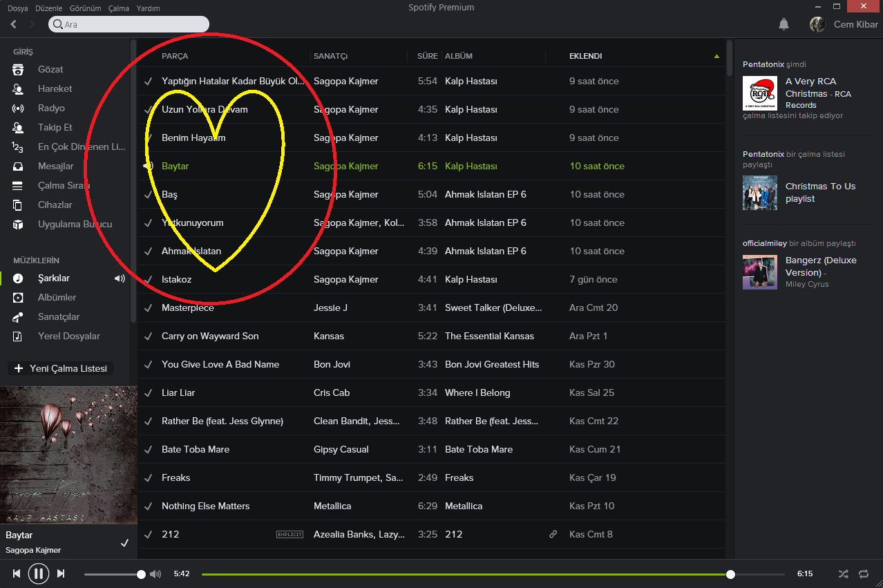Screen dimensions: 883x588
Task: Sort by the SANATÇI column header
Action: point(330,56)
